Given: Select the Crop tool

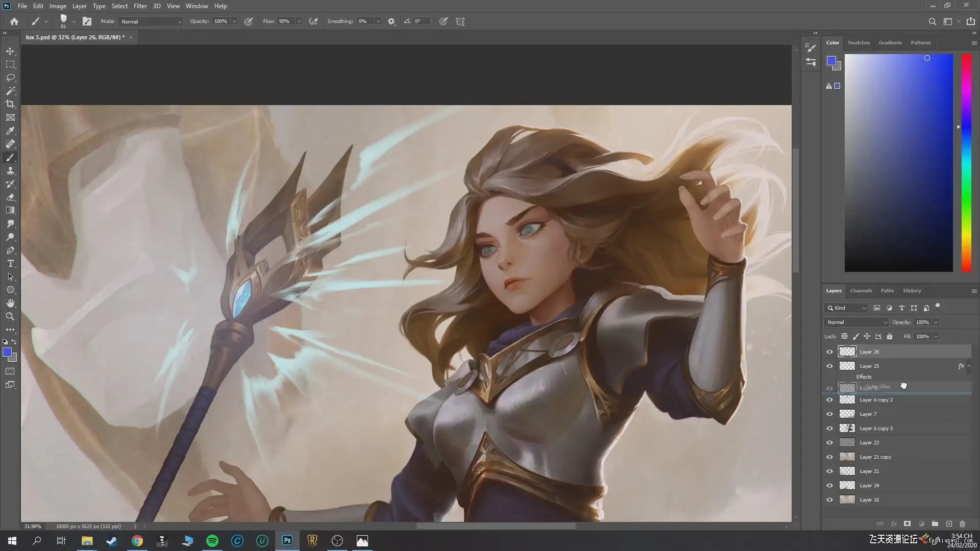Looking at the screenshot, I should (x=10, y=104).
